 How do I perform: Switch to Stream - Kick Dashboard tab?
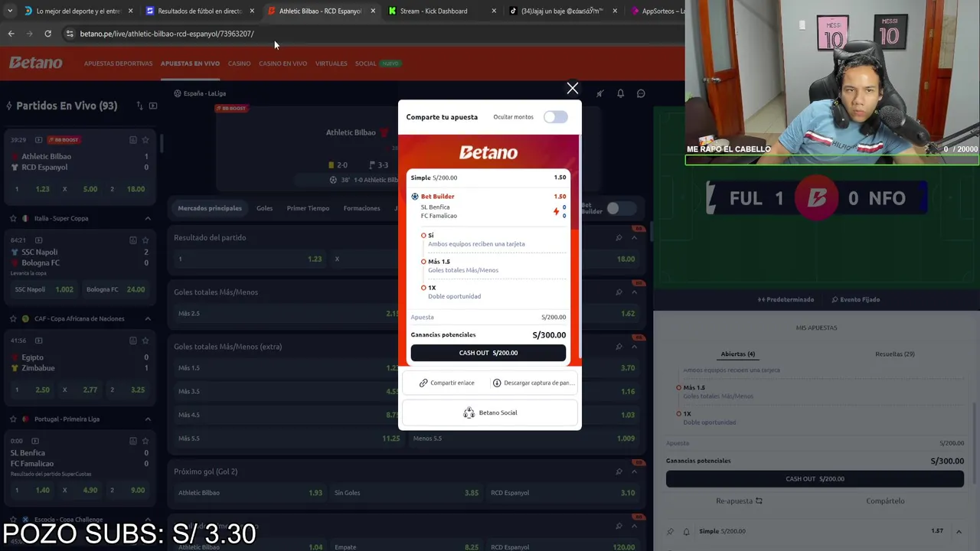(x=433, y=11)
